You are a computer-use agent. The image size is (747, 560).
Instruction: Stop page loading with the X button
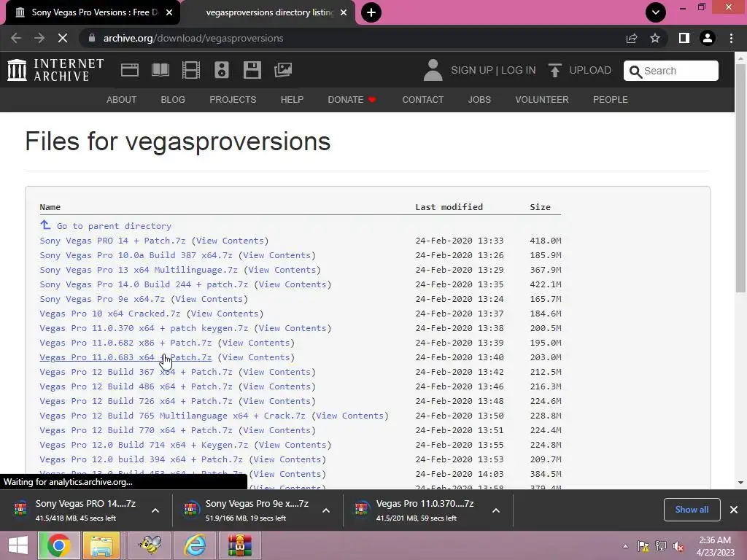click(63, 38)
